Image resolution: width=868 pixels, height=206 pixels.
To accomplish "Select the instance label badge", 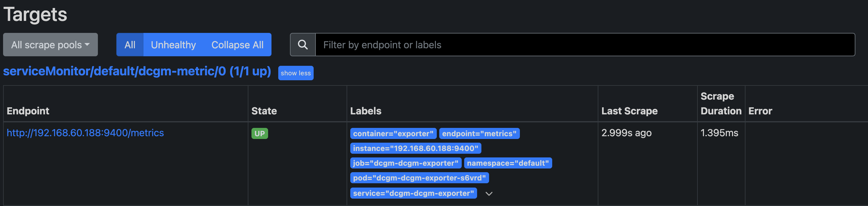I will point(416,149).
